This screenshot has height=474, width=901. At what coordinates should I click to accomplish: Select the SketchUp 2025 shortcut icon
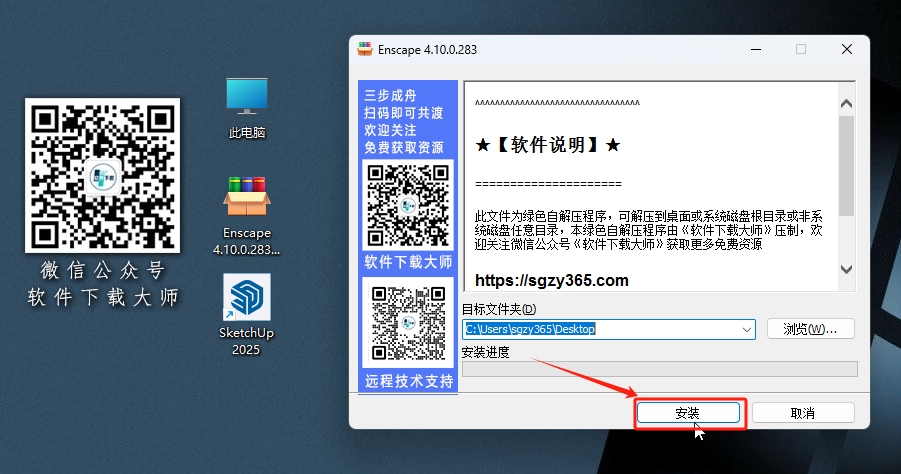[x=247, y=315]
